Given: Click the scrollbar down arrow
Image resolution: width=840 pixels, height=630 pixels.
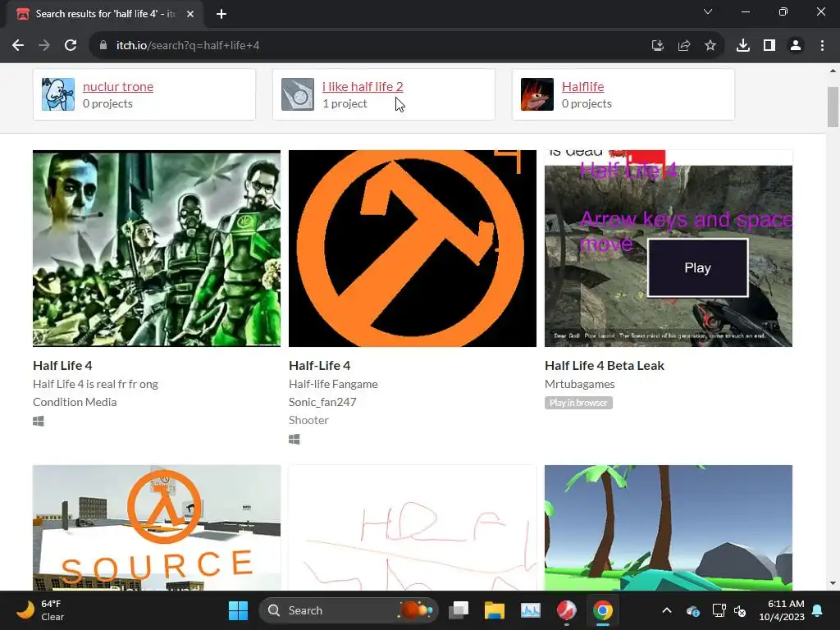Looking at the screenshot, I should (x=833, y=583).
